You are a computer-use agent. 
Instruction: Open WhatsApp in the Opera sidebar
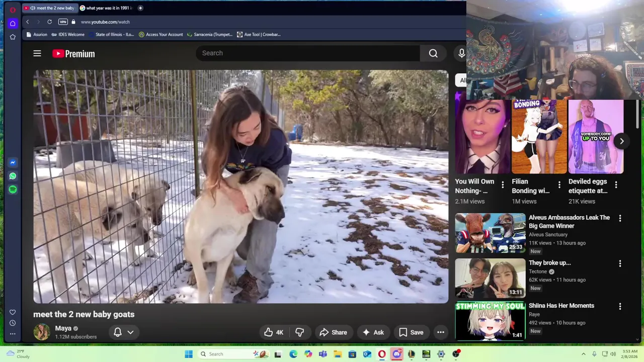[13, 176]
